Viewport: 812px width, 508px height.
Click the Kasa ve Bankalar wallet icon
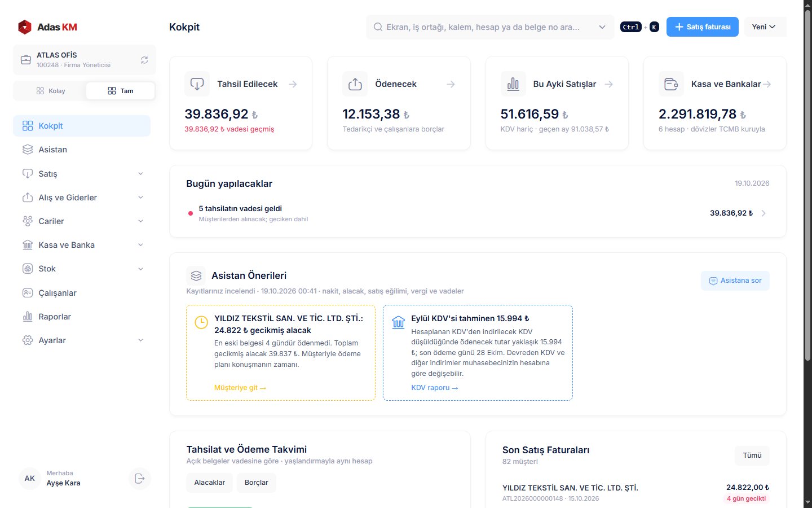point(671,84)
